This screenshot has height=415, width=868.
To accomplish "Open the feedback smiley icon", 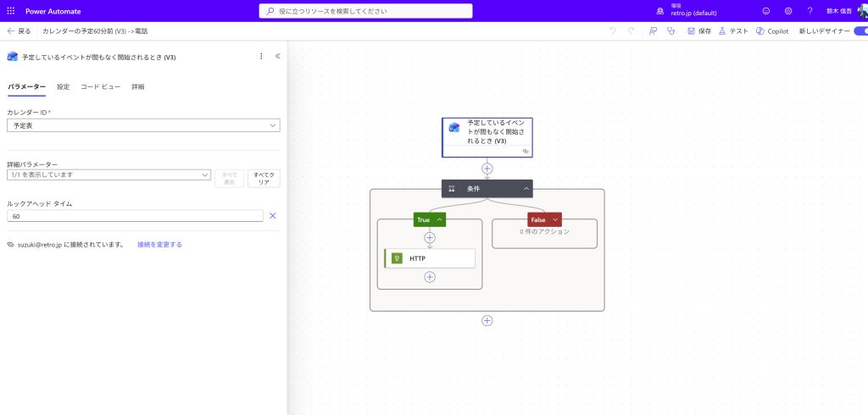I will 766,11.
